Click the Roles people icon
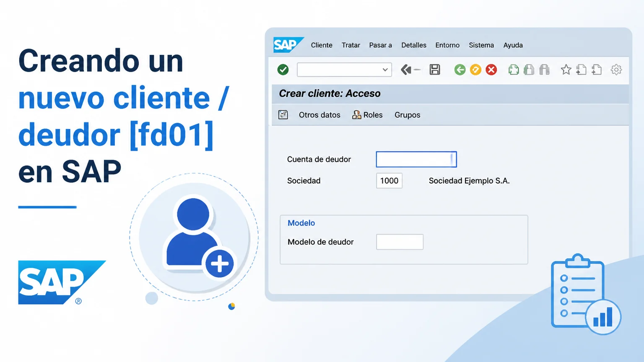This screenshot has height=362, width=644. (357, 115)
